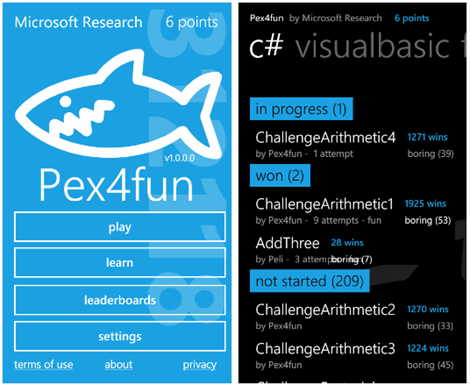Open the ChallengeArithmetic3 puzzle
Screen dimensions: 470x385
[354, 356]
